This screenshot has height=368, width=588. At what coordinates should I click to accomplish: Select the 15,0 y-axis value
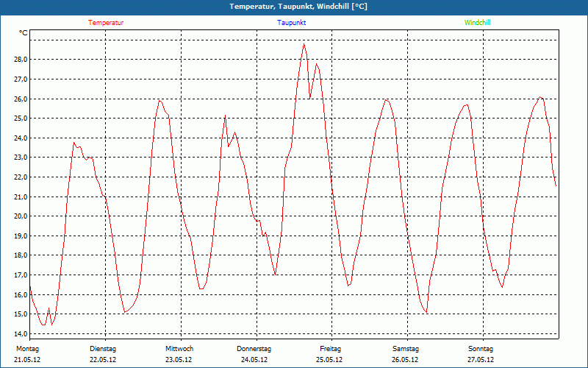click(x=21, y=314)
